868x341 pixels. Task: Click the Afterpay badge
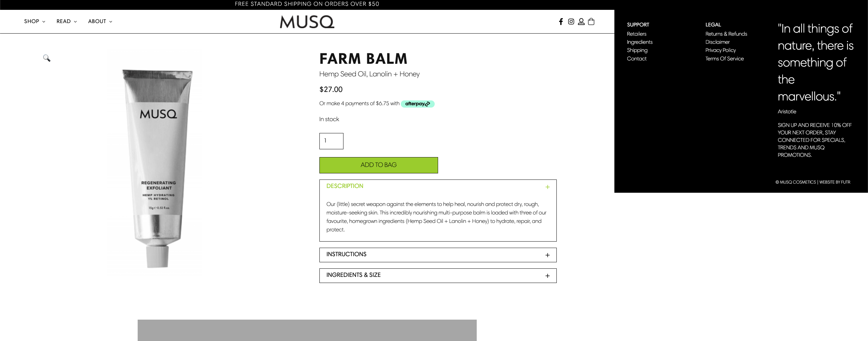417,104
